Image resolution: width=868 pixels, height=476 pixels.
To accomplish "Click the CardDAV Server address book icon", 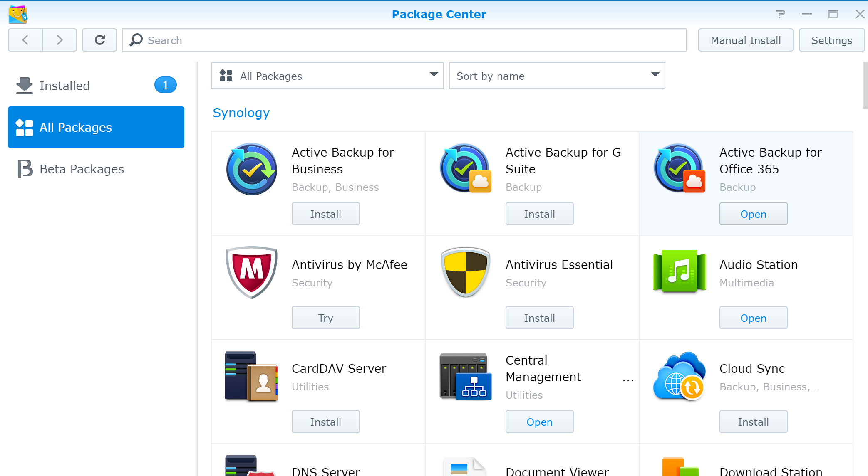I will (251, 376).
